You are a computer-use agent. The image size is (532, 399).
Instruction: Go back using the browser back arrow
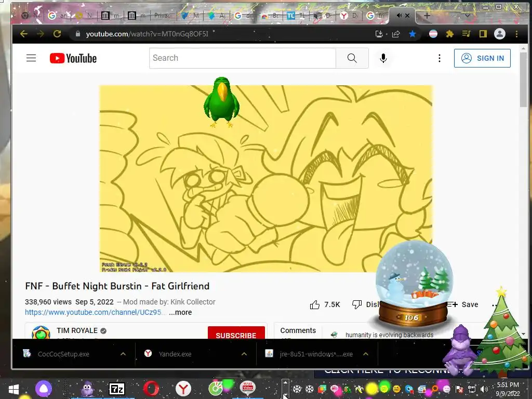point(24,34)
